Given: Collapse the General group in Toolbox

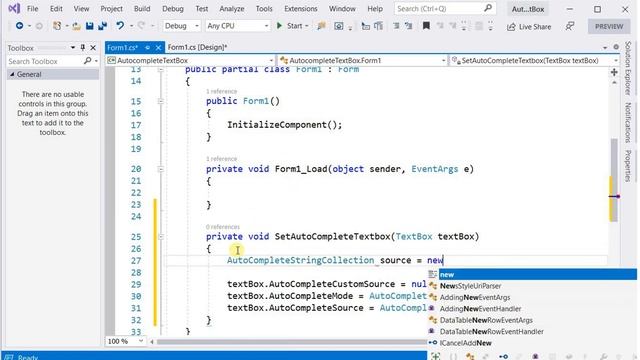Looking at the screenshot, I should point(12,74).
